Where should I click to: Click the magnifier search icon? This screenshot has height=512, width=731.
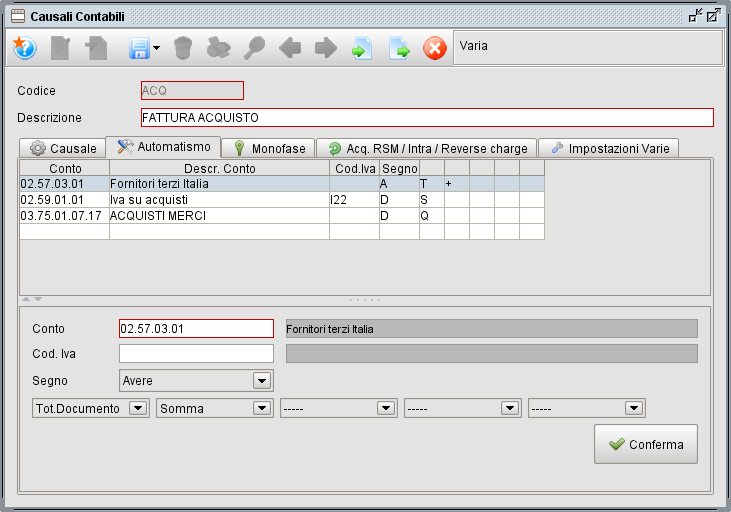(255, 48)
